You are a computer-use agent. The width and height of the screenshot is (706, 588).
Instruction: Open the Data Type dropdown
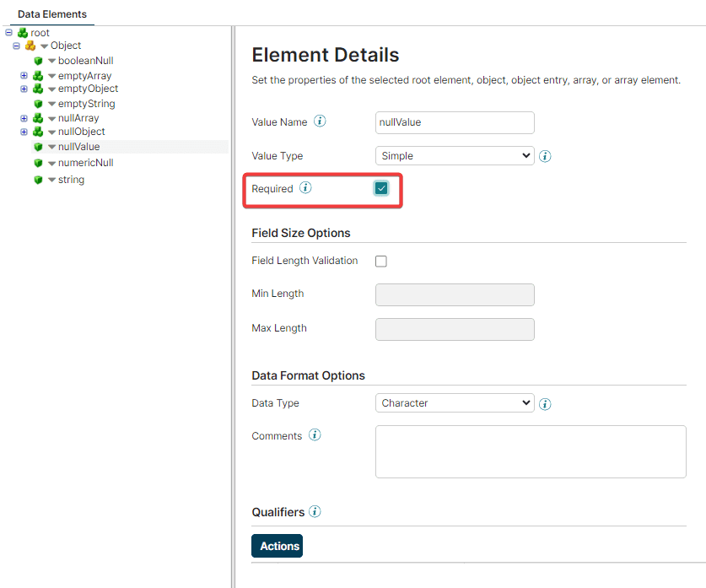[455, 403]
